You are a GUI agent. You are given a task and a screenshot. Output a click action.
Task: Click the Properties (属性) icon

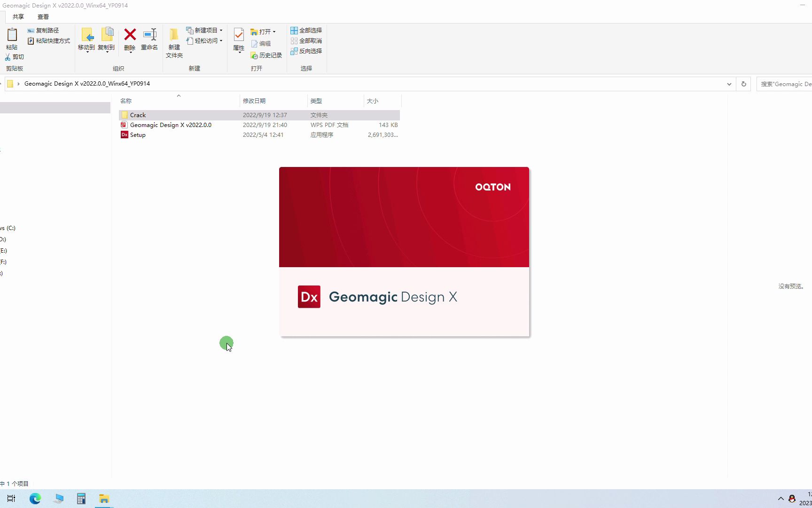(239, 35)
